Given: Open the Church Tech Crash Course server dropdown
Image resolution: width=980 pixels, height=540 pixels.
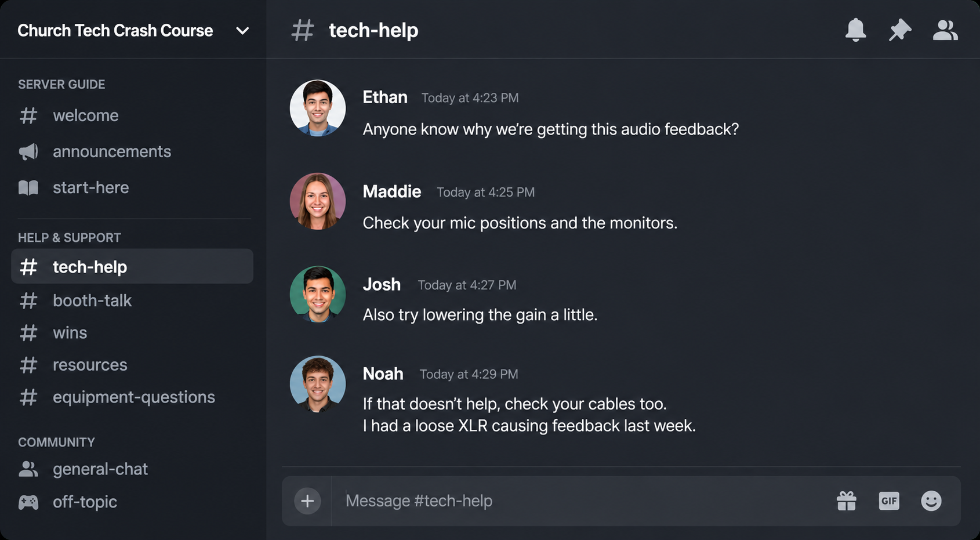Looking at the screenshot, I should coord(242,31).
